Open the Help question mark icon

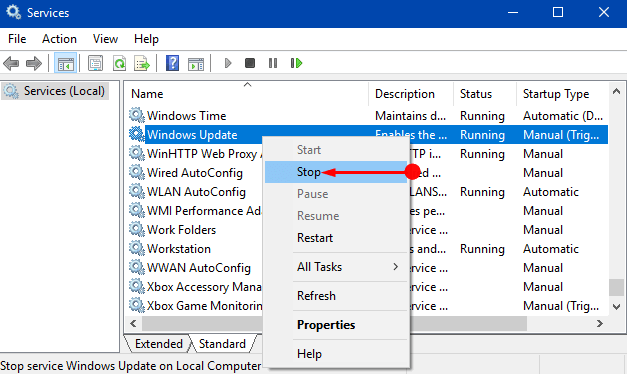point(172,63)
